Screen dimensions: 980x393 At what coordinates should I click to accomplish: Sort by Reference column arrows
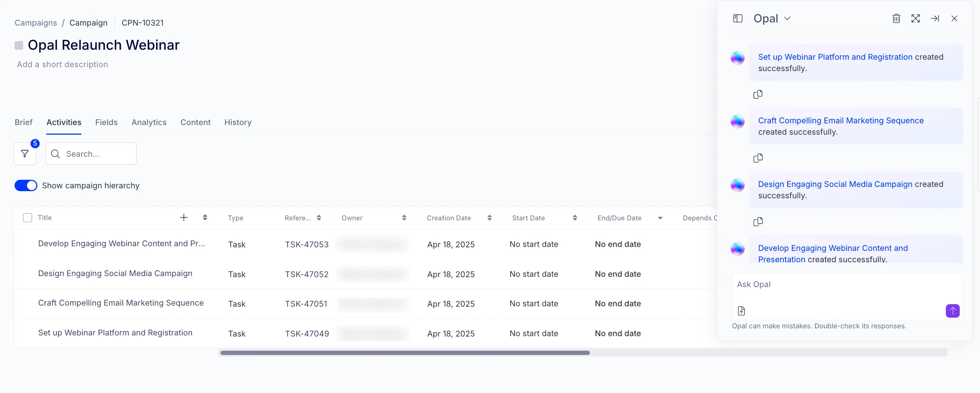[x=319, y=218]
